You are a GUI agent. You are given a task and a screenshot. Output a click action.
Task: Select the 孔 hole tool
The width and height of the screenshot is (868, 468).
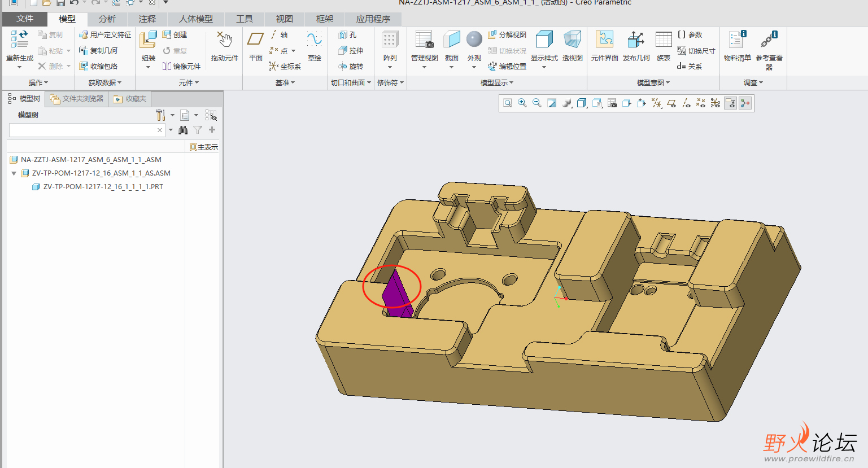pyautogui.click(x=348, y=35)
